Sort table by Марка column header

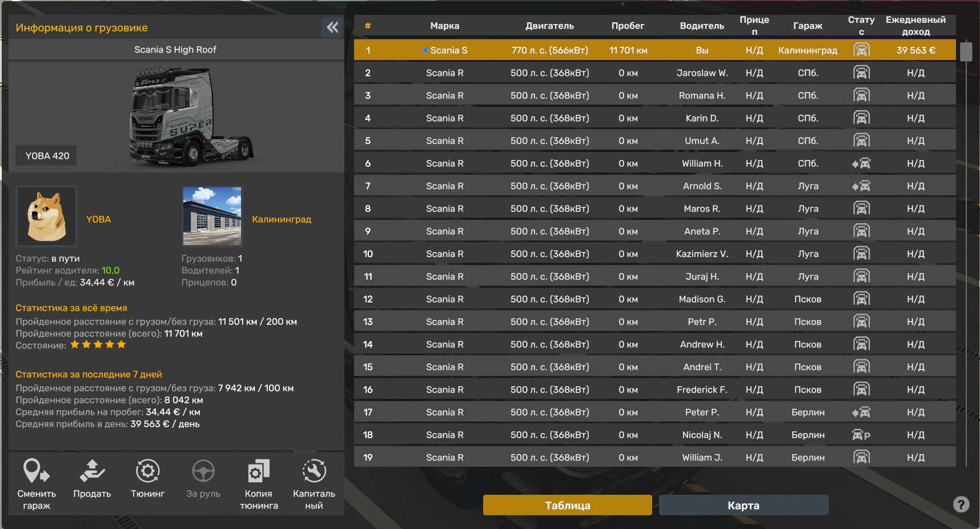point(445,26)
